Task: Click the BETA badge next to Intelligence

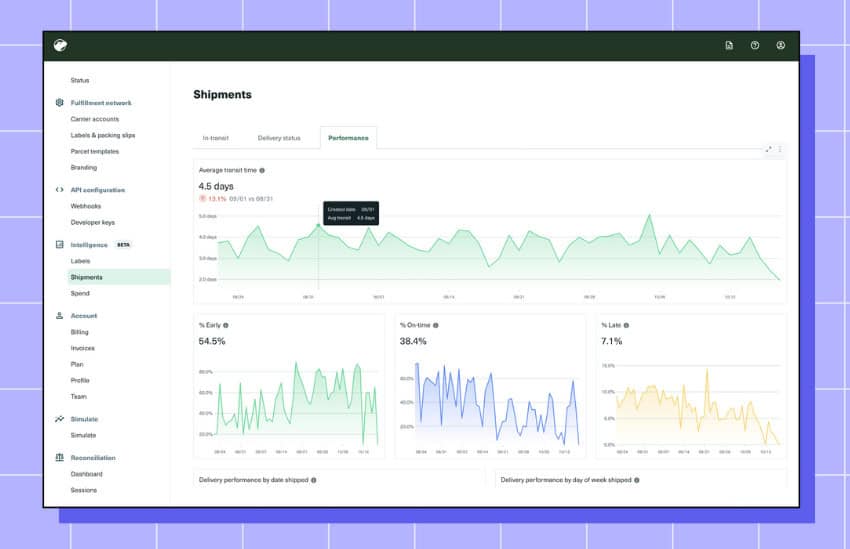Action: [x=124, y=245]
